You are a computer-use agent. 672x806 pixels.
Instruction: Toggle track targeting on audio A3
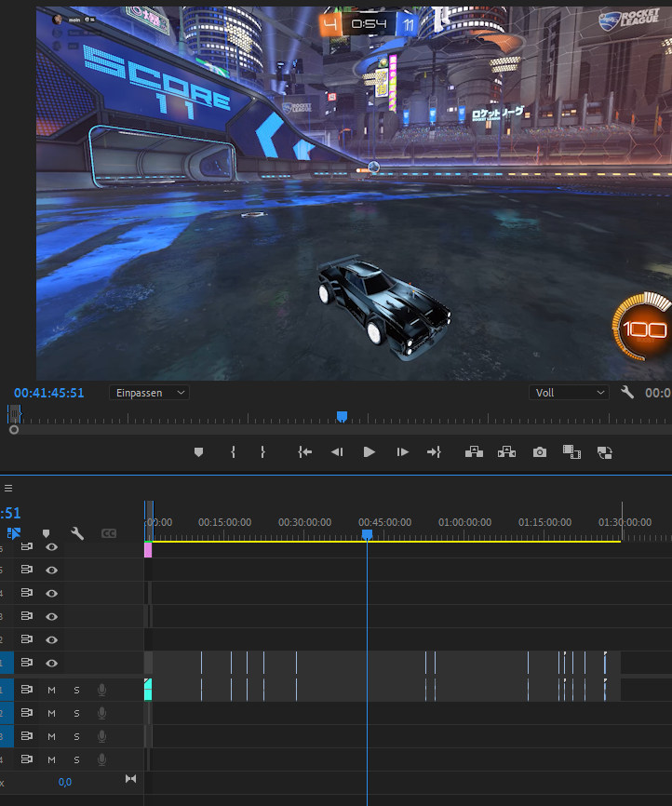[7, 736]
